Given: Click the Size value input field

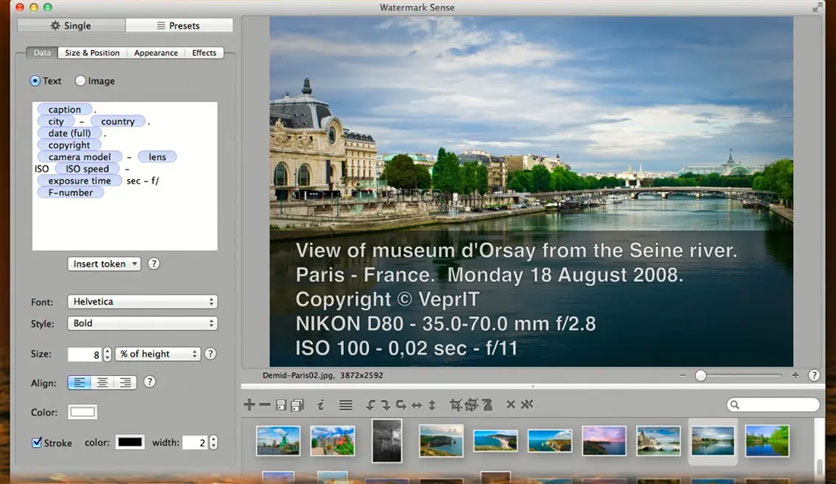Looking at the screenshot, I should (x=85, y=354).
